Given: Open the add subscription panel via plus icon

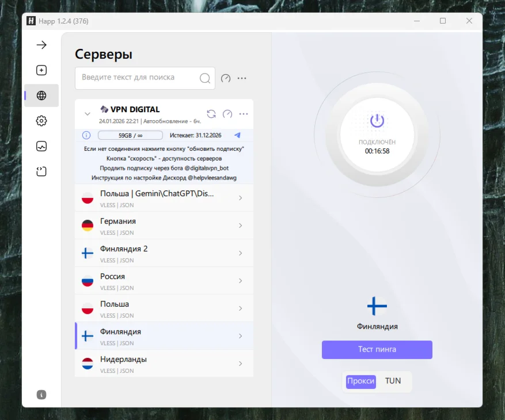Looking at the screenshot, I should (41, 70).
